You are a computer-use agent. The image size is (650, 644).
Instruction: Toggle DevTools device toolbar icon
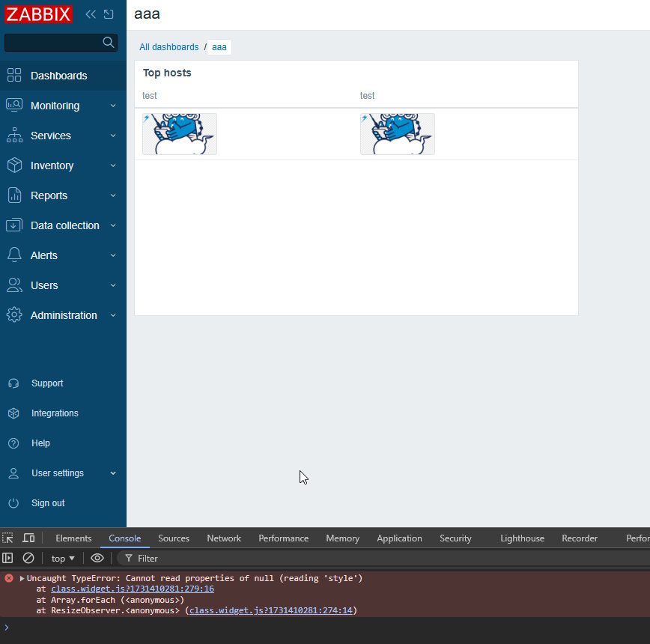pyautogui.click(x=28, y=538)
